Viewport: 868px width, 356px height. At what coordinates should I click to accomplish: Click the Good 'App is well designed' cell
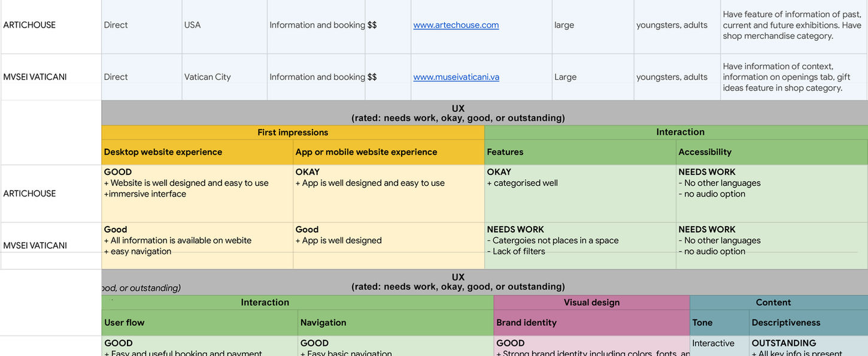click(389, 246)
